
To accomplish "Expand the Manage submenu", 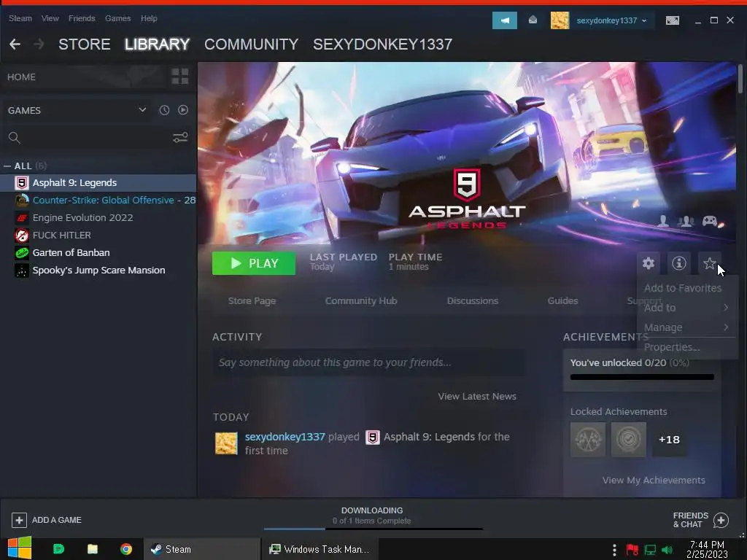I will click(x=686, y=327).
